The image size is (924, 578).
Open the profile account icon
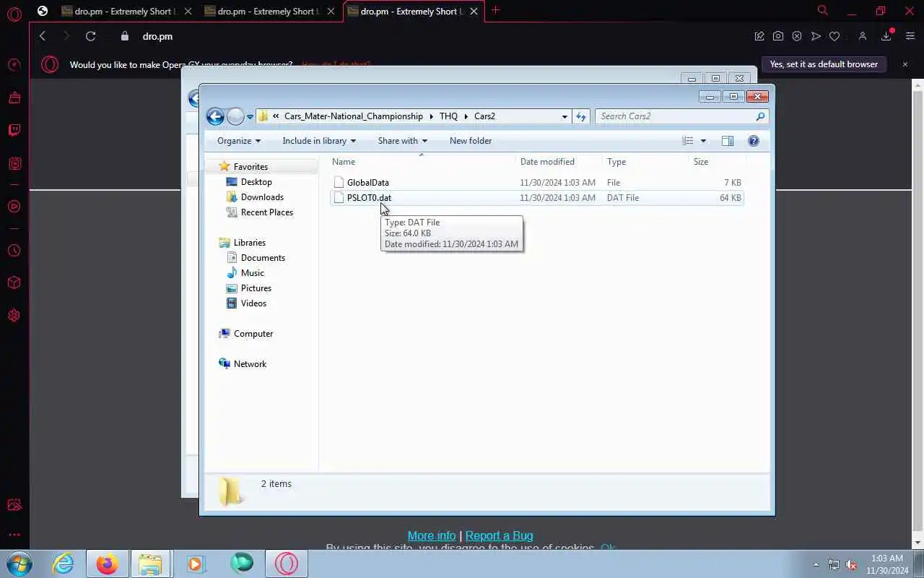tap(862, 36)
